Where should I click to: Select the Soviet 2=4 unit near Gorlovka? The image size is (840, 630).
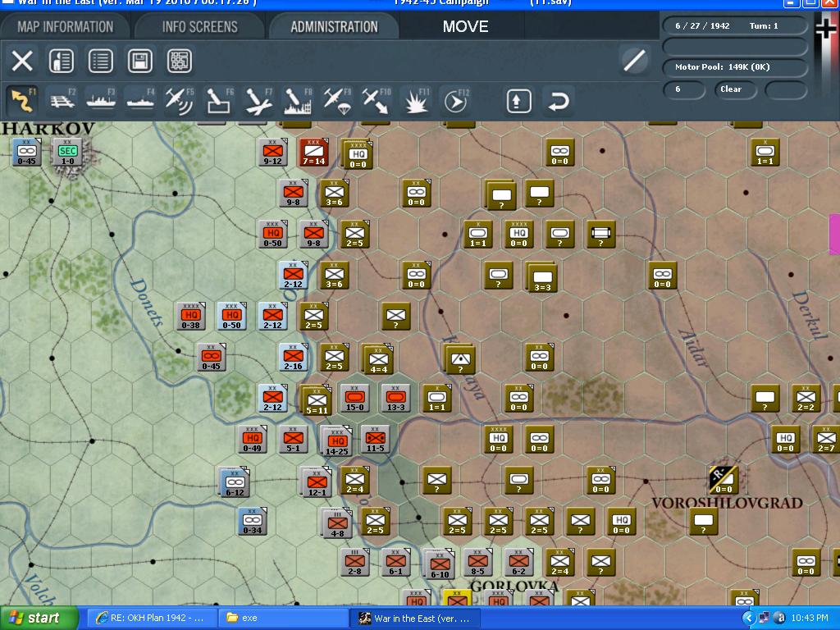(x=559, y=563)
